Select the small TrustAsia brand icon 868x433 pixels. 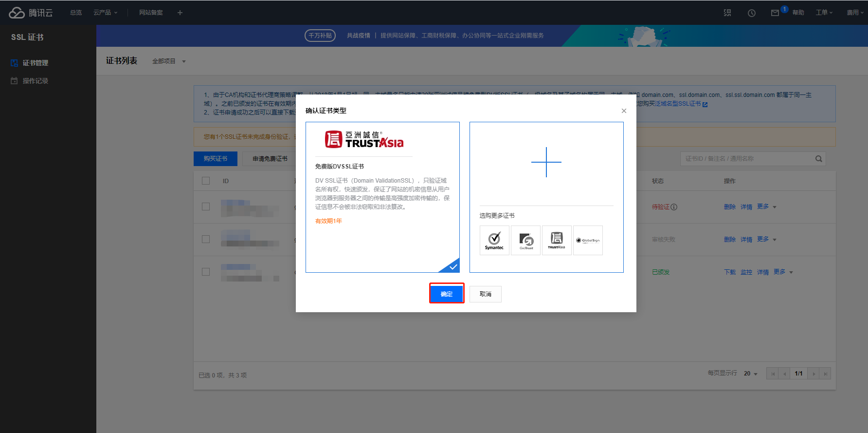[557, 240]
